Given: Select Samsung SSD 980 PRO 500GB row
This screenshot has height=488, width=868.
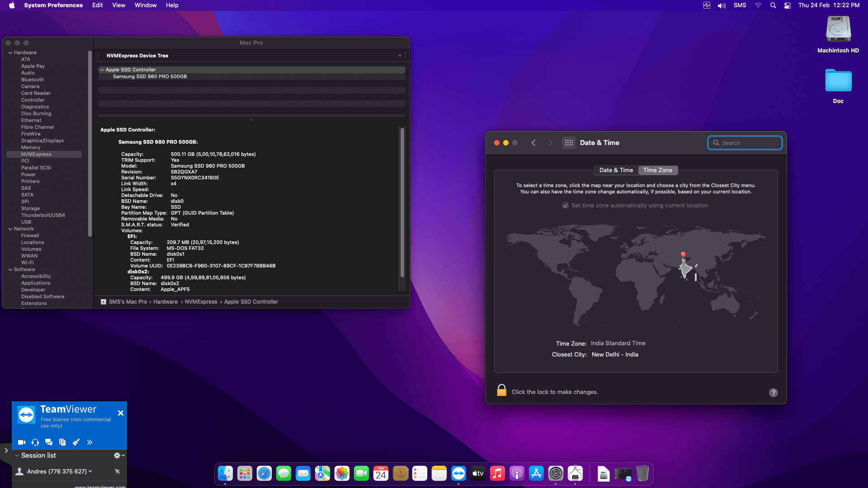Looking at the screenshot, I should point(251,77).
